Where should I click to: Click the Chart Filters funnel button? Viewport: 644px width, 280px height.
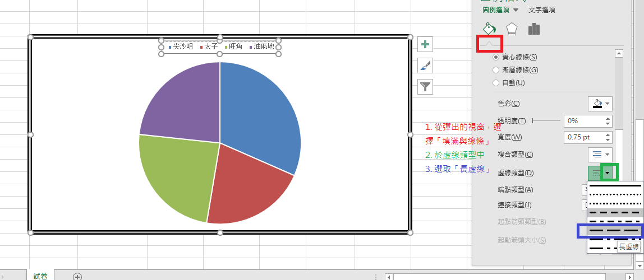click(x=425, y=87)
